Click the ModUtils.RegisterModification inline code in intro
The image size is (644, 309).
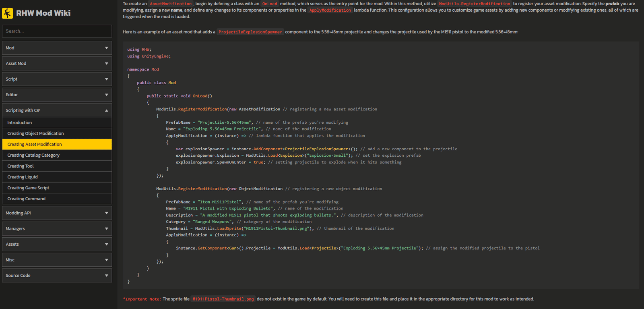coord(475,4)
